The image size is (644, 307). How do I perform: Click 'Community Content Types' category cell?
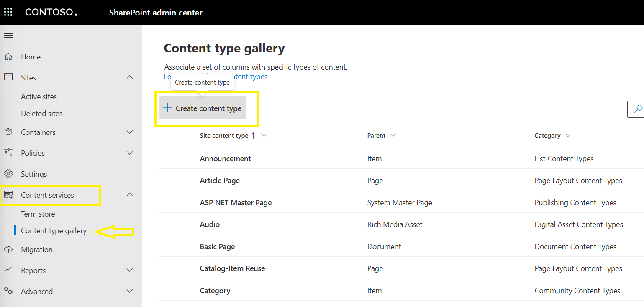pyautogui.click(x=577, y=291)
